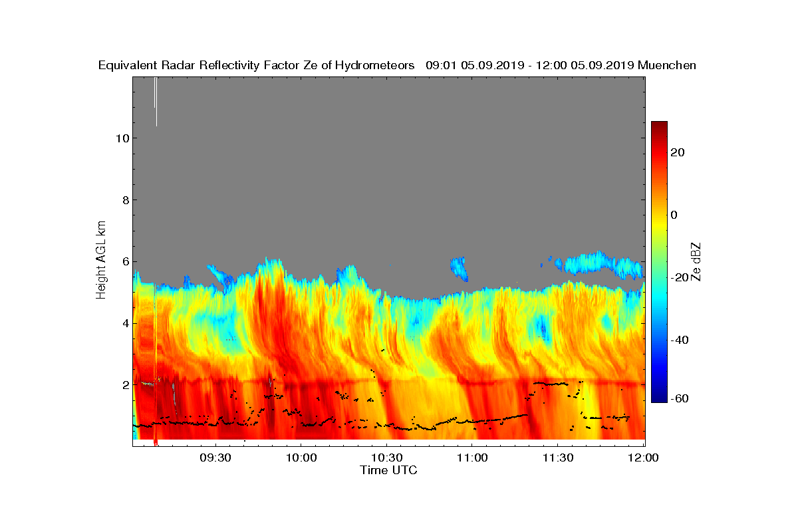Click the dark blue bottom of the colorbar
The width and height of the screenshot is (798, 532).
click(x=659, y=397)
